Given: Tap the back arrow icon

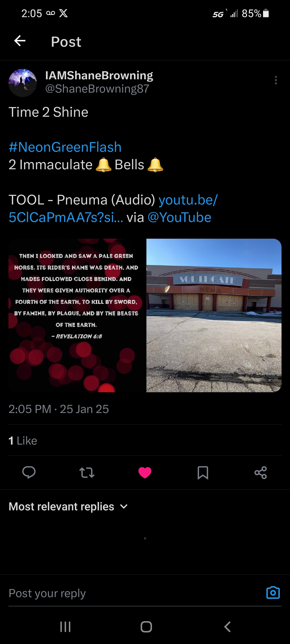Looking at the screenshot, I should coord(20,41).
